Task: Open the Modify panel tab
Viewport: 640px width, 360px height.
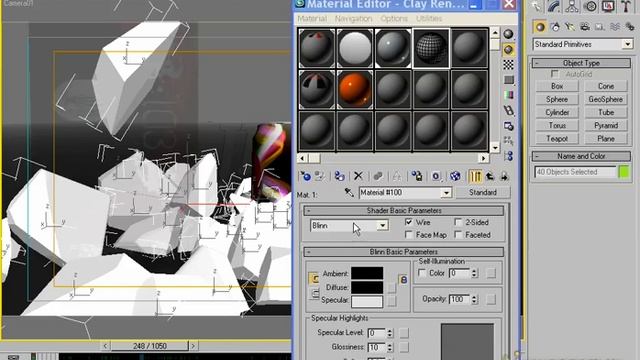Action: tap(554, 6)
